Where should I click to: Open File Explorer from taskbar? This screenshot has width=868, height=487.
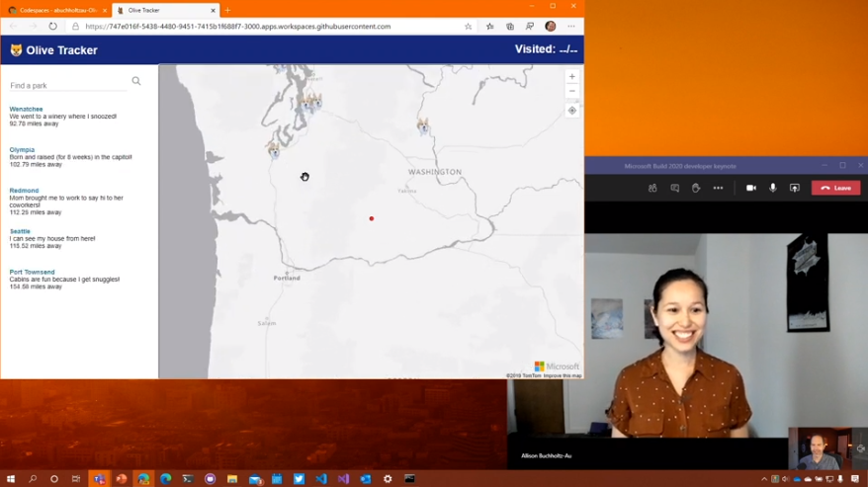(232, 479)
